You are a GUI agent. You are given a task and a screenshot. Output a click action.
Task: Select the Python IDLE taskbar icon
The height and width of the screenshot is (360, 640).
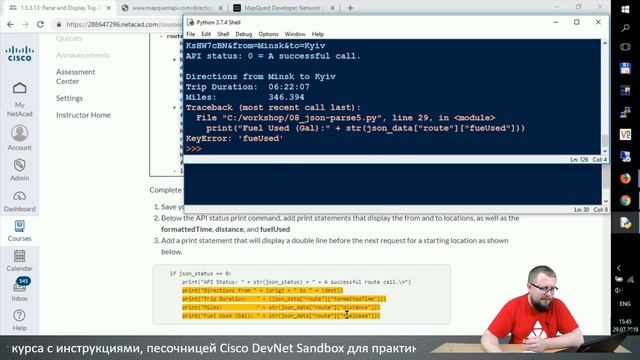pos(625,222)
